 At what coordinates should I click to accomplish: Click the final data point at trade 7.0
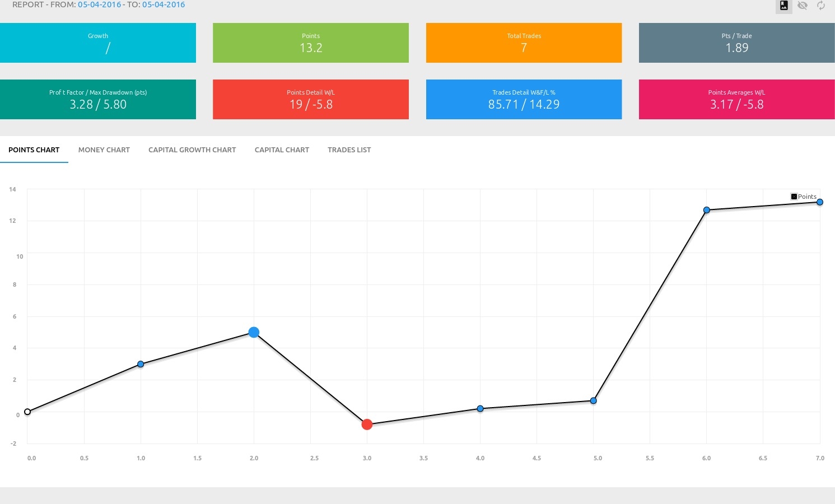(820, 202)
